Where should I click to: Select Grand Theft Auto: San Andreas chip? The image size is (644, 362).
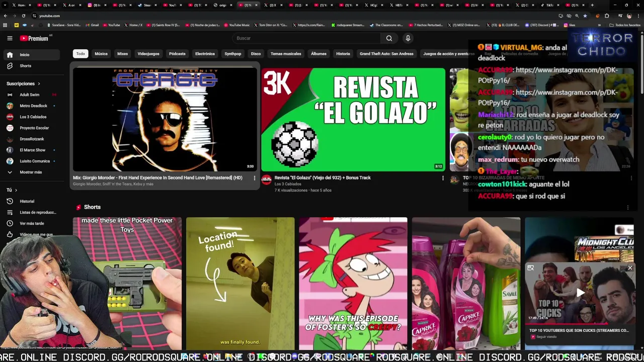[x=386, y=54]
